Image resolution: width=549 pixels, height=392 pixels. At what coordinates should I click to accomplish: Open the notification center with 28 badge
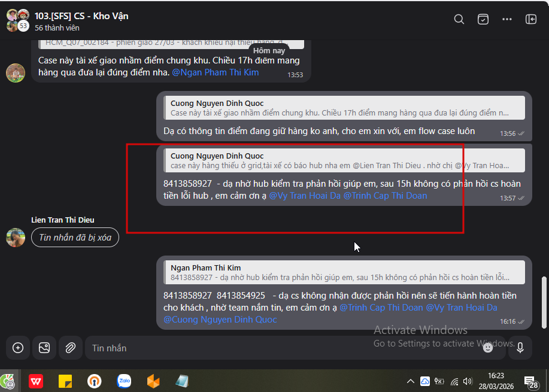coord(531,382)
